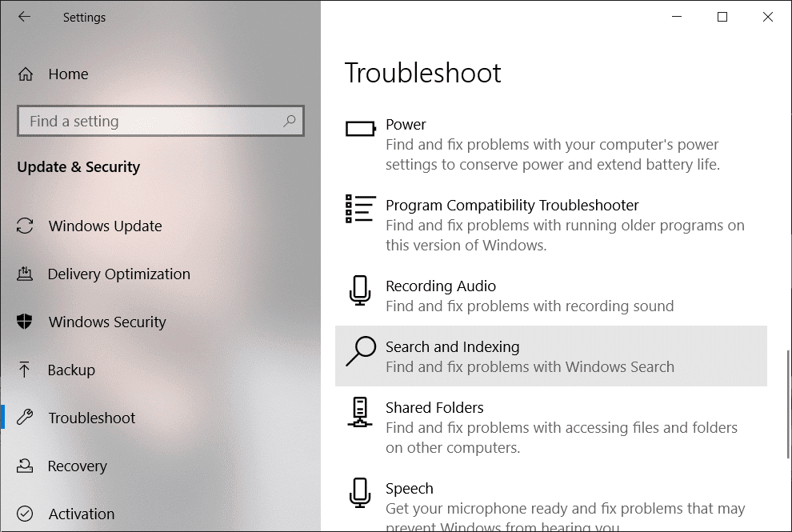Open the Activation settings page
Viewport: 792px width, 532px height.
click(81, 514)
